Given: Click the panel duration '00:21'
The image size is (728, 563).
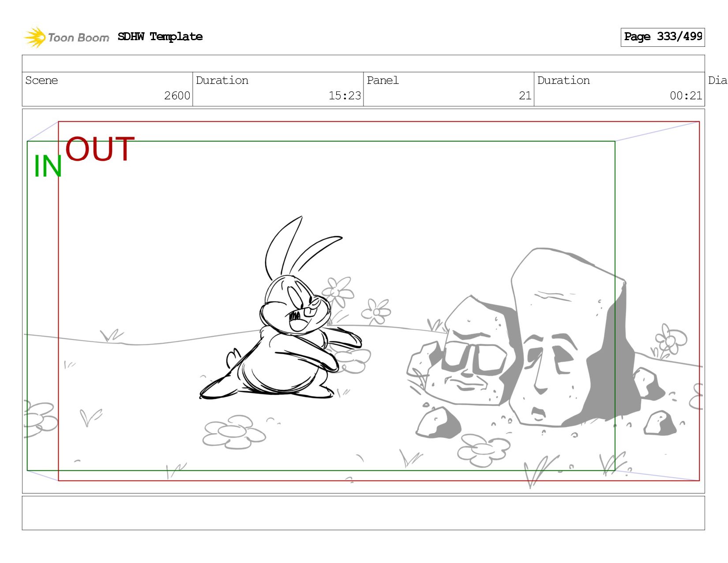Looking at the screenshot, I should 686,95.
